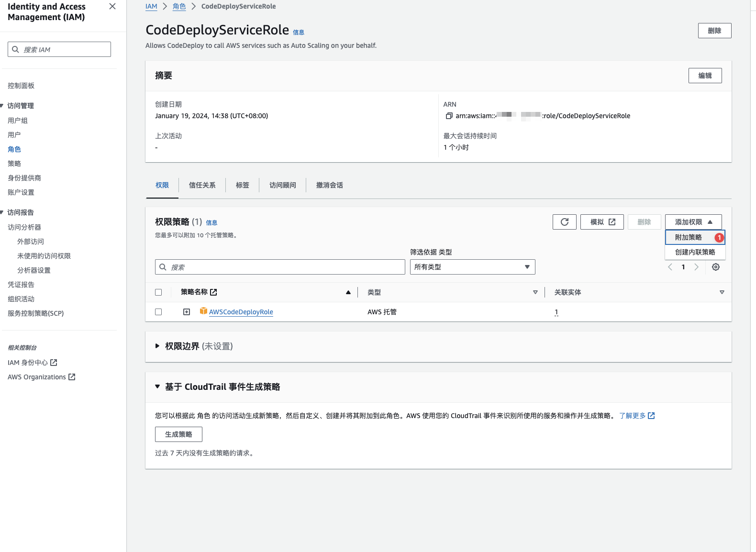Collapse the Access reports sidebar group
The image size is (756, 552).
click(2, 212)
